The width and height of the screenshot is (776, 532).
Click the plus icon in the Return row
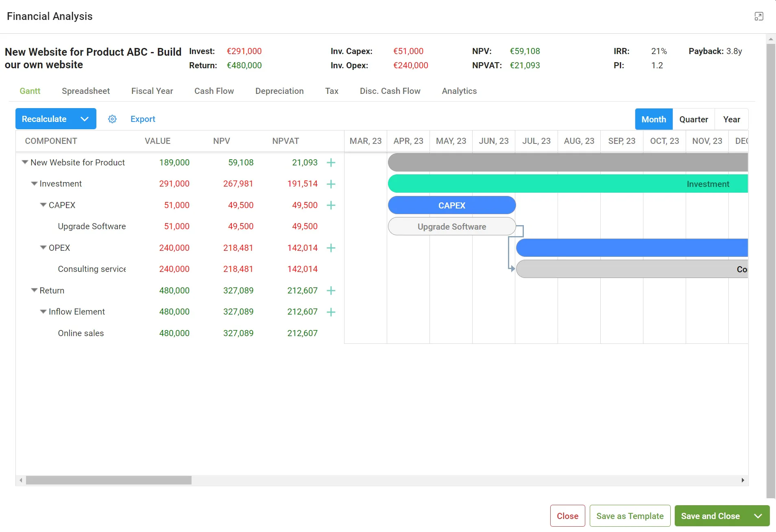coord(331,291)
